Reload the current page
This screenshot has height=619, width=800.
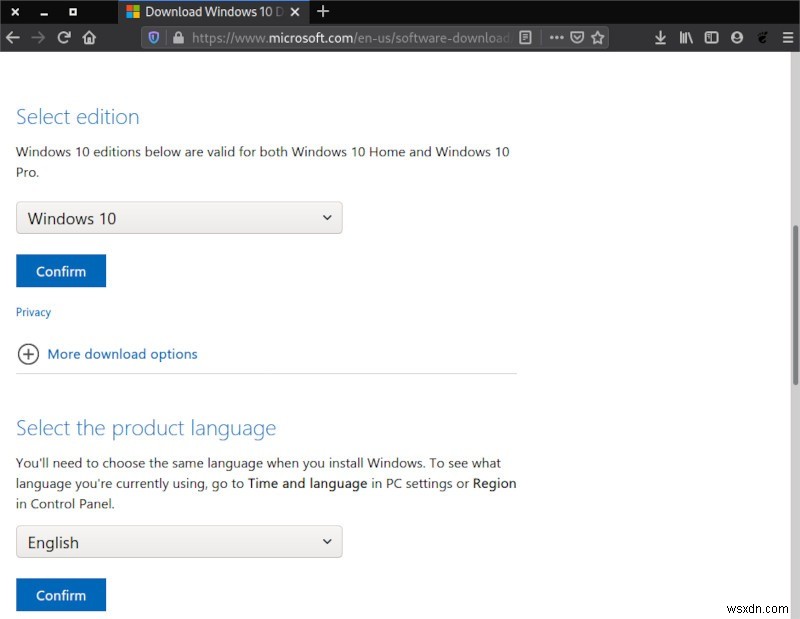click(63, 37)
